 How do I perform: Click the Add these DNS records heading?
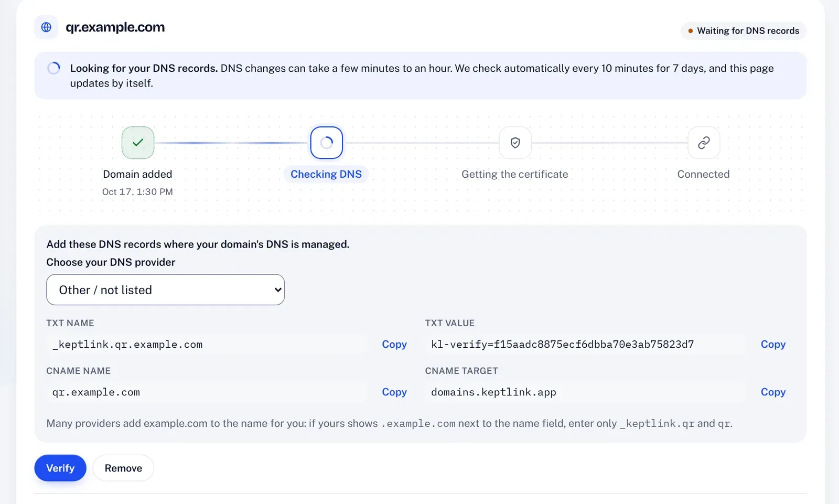[198, 244]
